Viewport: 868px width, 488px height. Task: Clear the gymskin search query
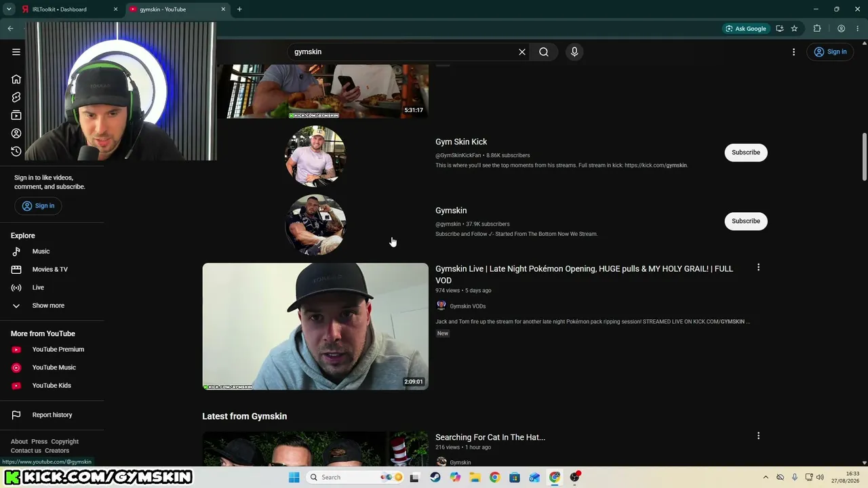coord(522,52)
